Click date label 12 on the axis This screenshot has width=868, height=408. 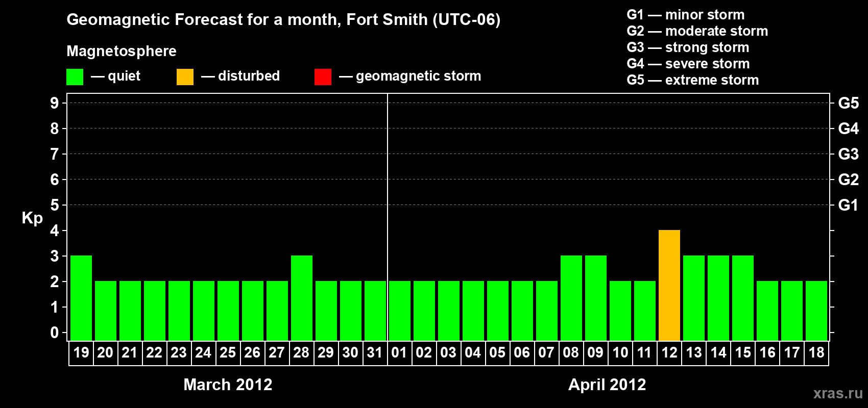pyautogui.click(x=669, y=353)
